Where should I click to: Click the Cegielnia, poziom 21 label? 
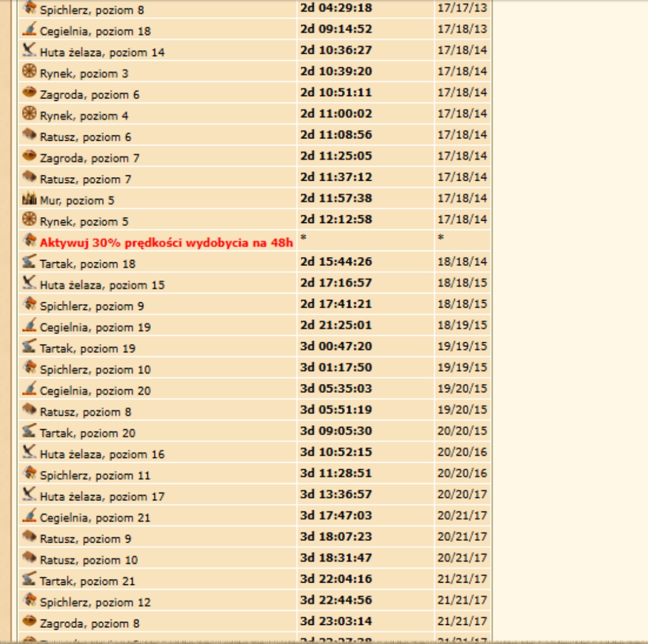[x=95, y=518]
